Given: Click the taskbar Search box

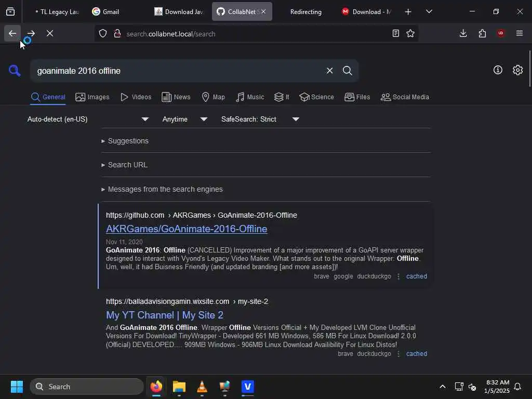Looking at the screenshot, I should tap(87, 387).
